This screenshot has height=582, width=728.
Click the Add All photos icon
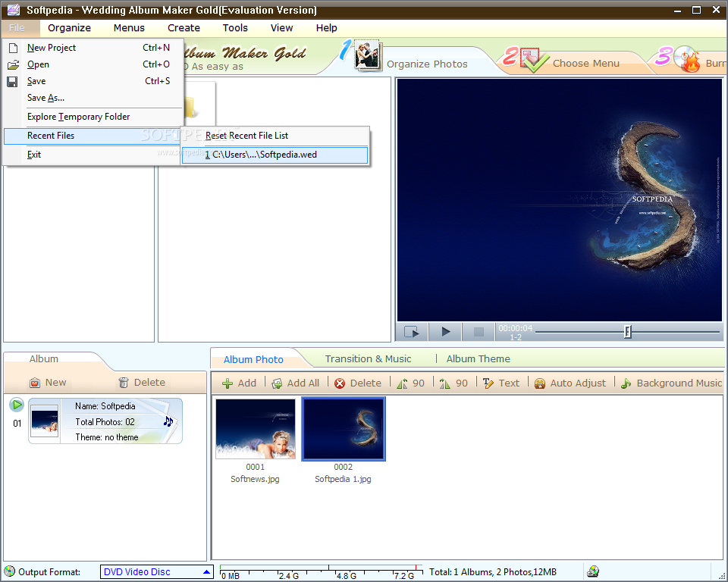click(278, 383)
